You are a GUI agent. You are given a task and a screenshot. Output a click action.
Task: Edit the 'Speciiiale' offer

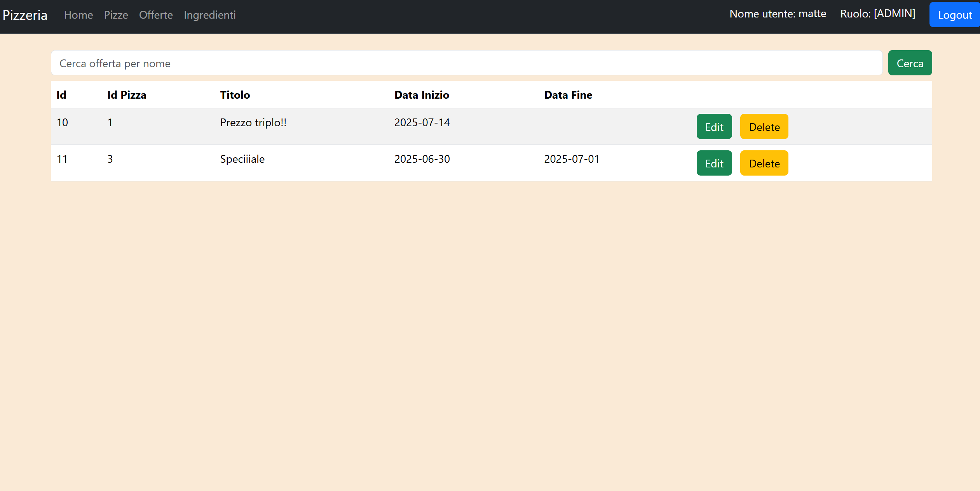click(714, 163)
